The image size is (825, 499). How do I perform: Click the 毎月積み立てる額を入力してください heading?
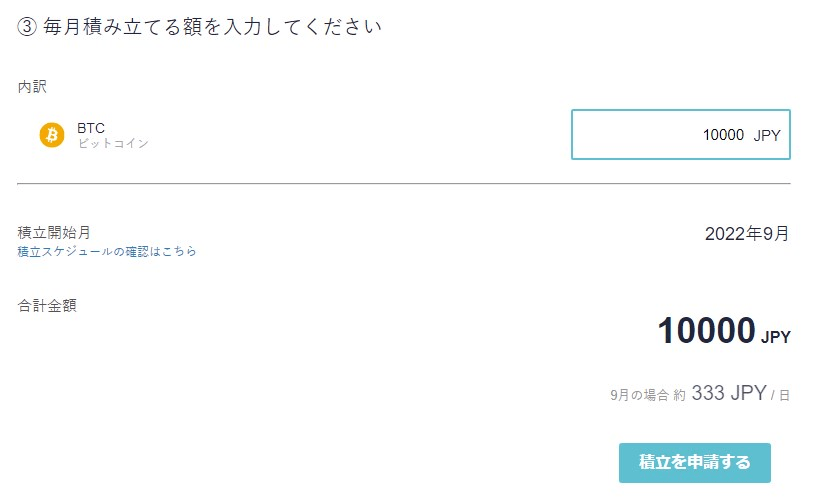tap(212, 26)
